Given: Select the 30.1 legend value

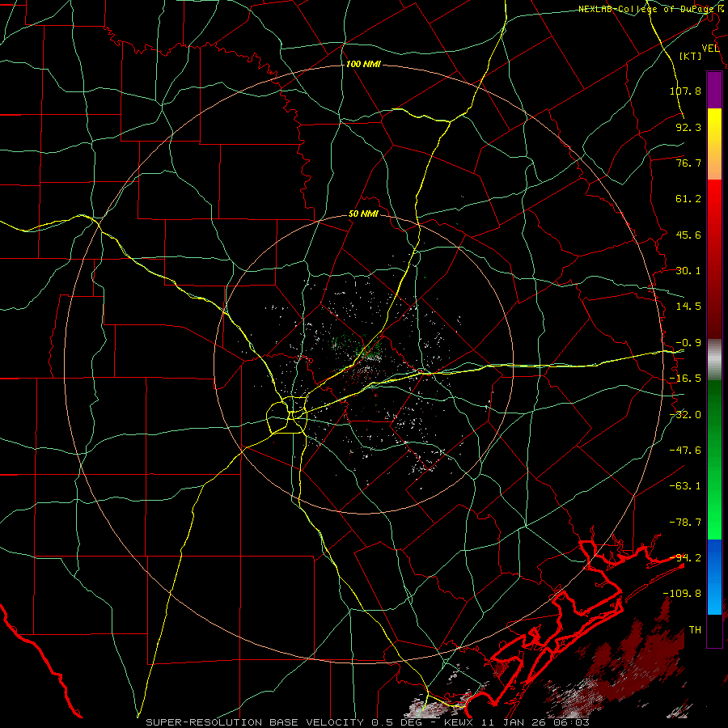Looking at the screenshot, I should pos(688,270).
